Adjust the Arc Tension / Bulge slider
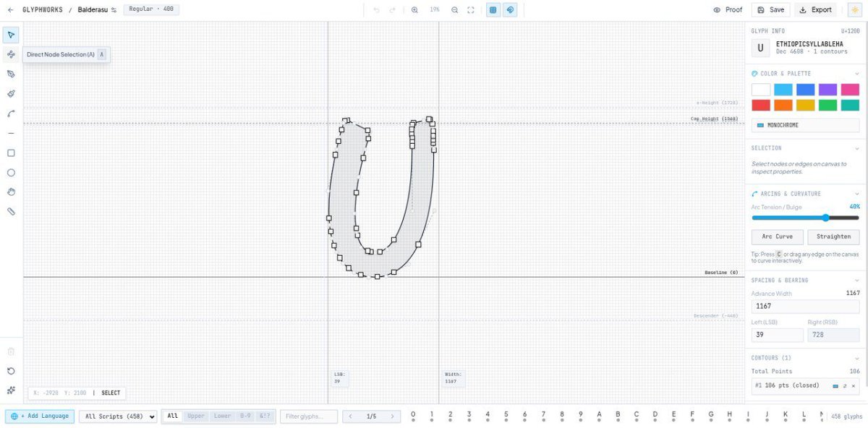868x428 pixels. tap(806, 218)
